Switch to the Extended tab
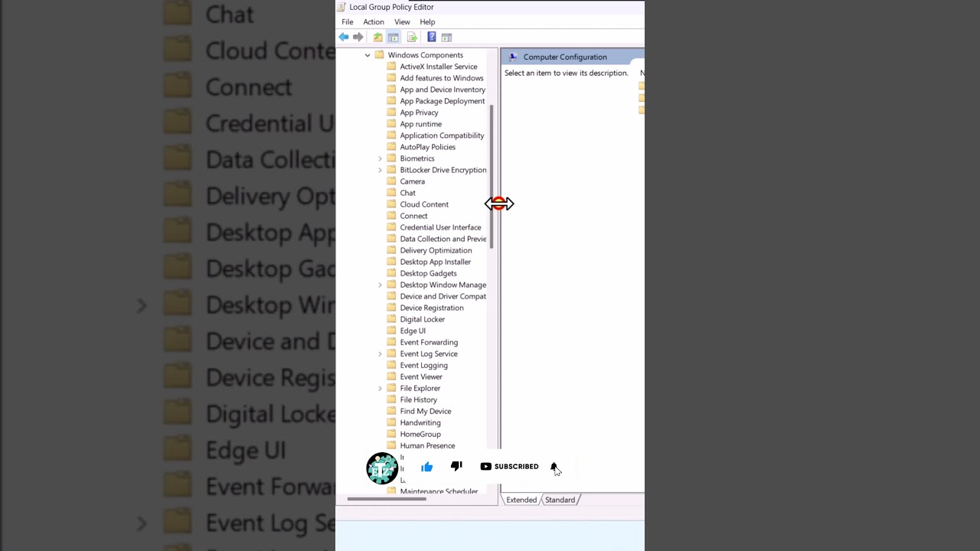 (521, 500)
